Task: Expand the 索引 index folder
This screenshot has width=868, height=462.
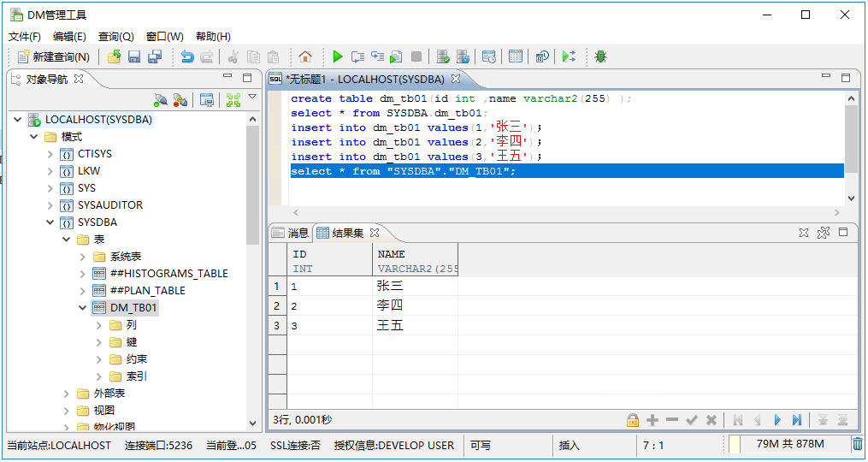Action: click(99, 376)
